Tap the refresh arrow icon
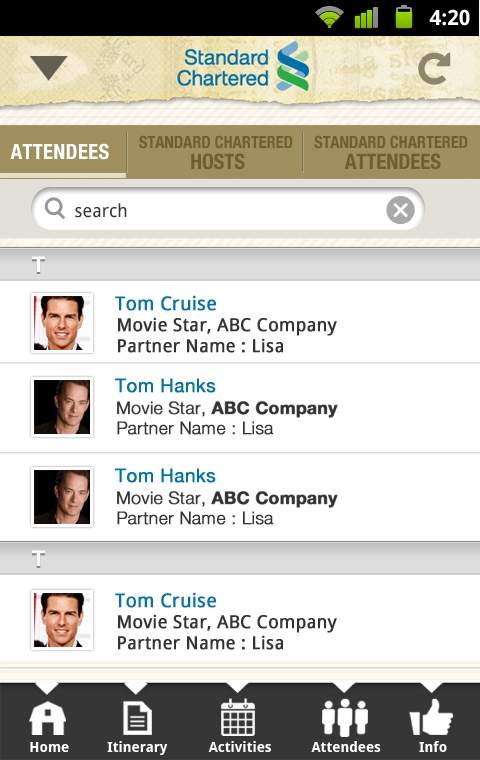This screenshot has width=480, height=760. click(434, 69)
